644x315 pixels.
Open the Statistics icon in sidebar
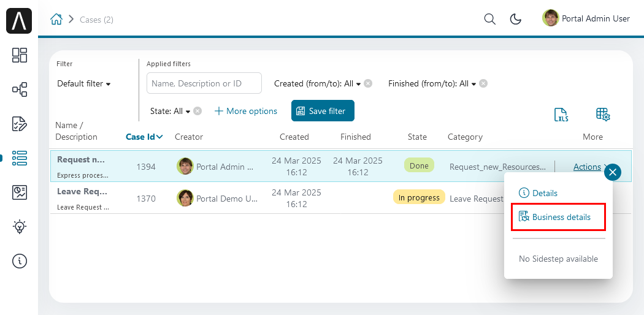tap(19, 192)
